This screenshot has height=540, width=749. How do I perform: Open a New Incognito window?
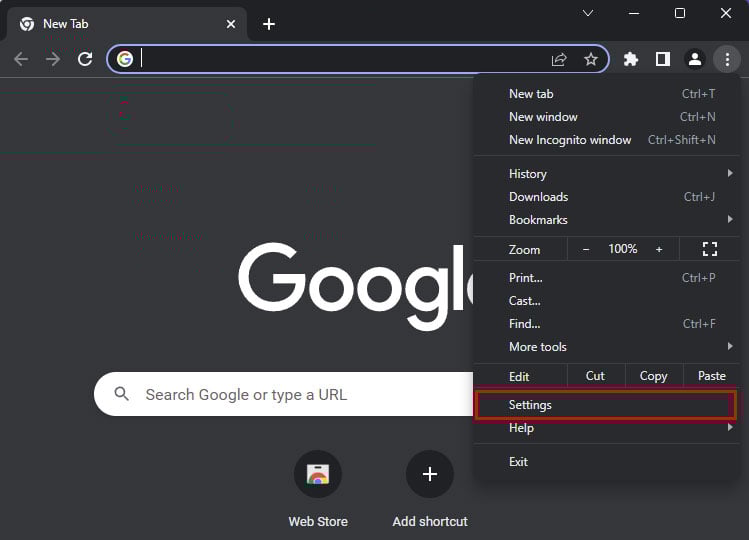607,140
